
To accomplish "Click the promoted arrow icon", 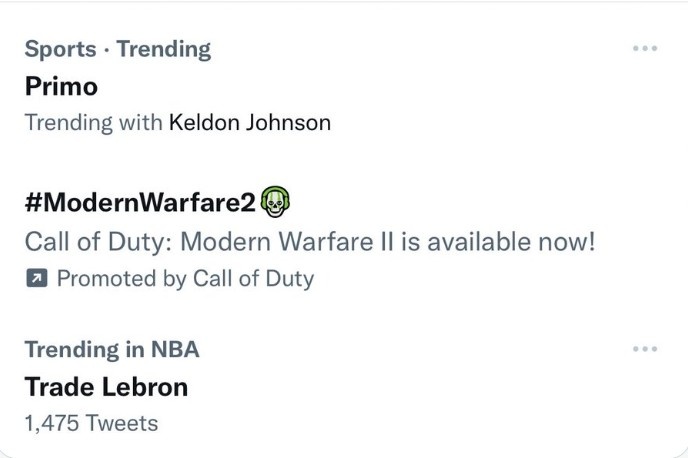I will (37, 278).
